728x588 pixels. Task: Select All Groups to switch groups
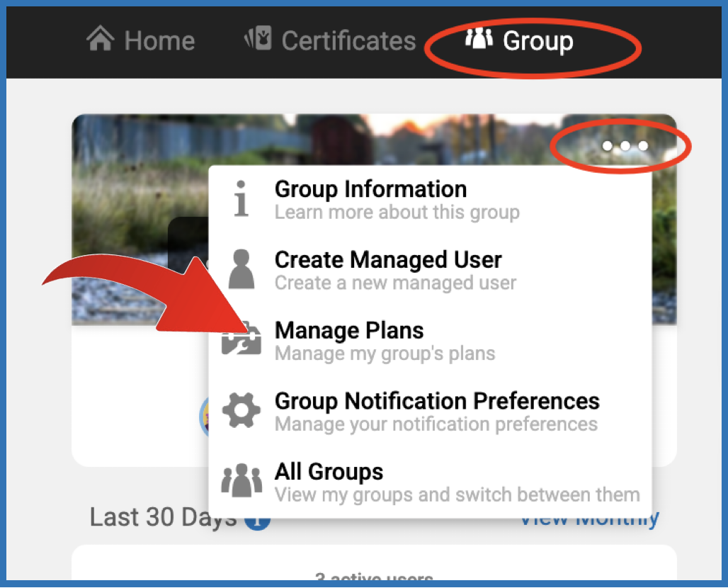pos(329,472)
